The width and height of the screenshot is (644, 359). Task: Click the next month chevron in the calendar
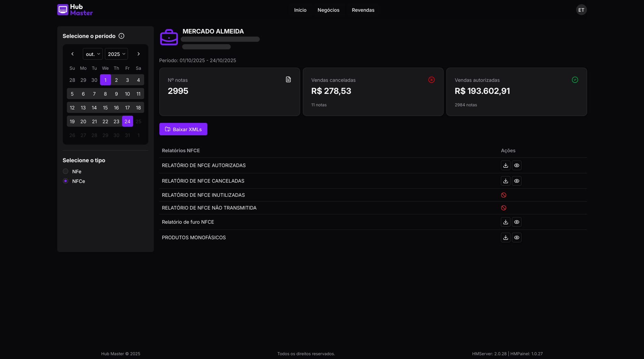pos(138,54)
